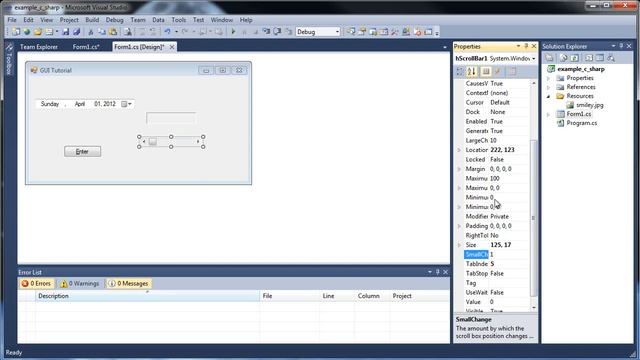Toggle the 0 Errors filter
The width and height of the screenshot is (640, 360).
(x=36, y=283)
